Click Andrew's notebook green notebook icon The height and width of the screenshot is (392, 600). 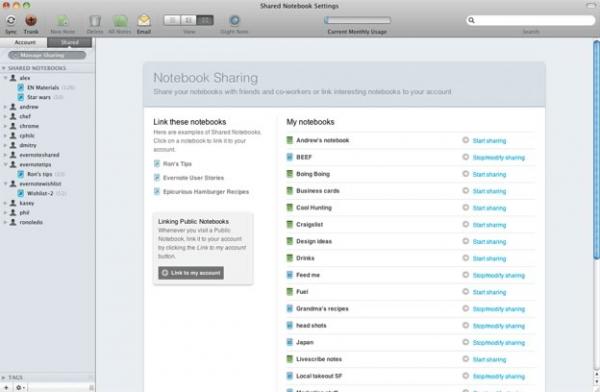(x=290, y=140)
